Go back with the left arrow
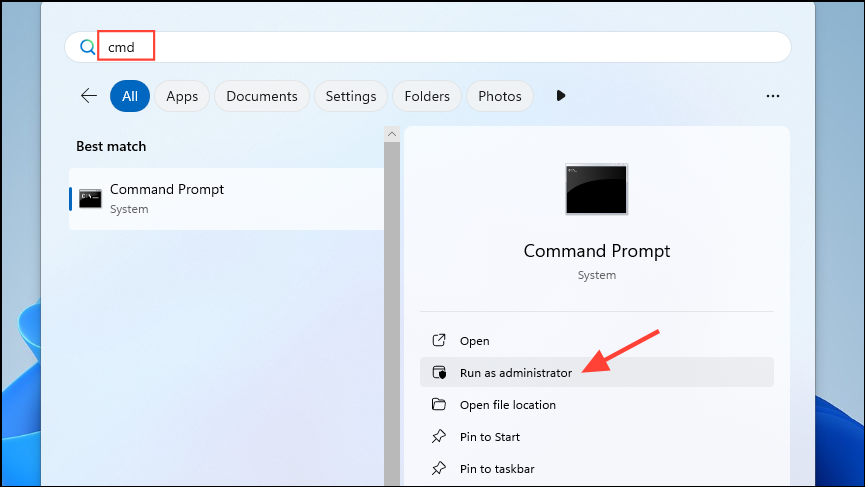The image size is (865, 487). point(89,95)
